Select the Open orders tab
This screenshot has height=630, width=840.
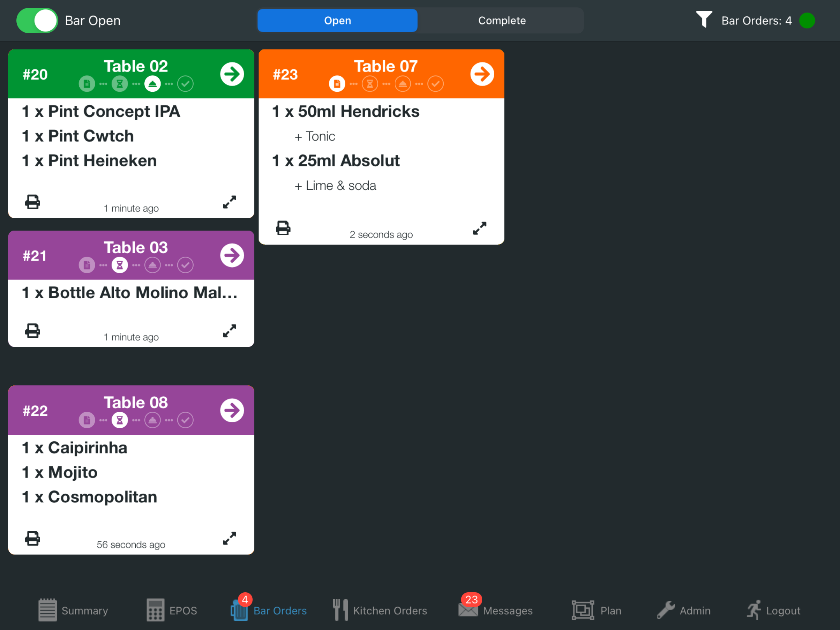point(337,21)
